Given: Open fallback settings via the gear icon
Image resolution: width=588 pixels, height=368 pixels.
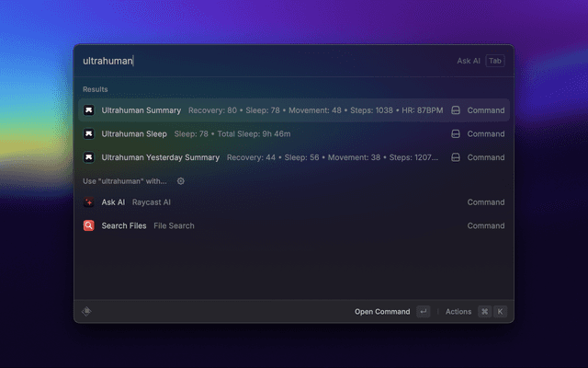Looking at the screenshot, I should [x=181, y=181].
